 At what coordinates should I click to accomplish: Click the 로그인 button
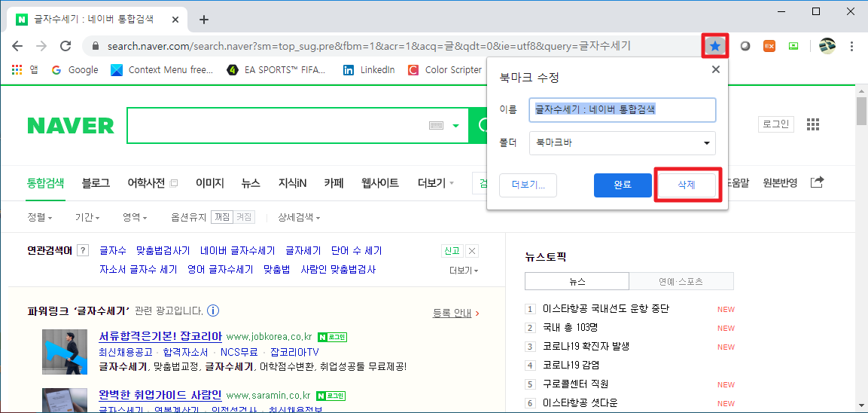[775, 124]
